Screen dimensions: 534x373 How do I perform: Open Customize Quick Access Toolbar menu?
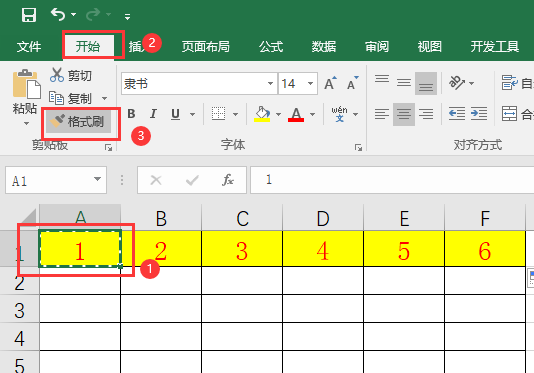(x=127, y=16)
